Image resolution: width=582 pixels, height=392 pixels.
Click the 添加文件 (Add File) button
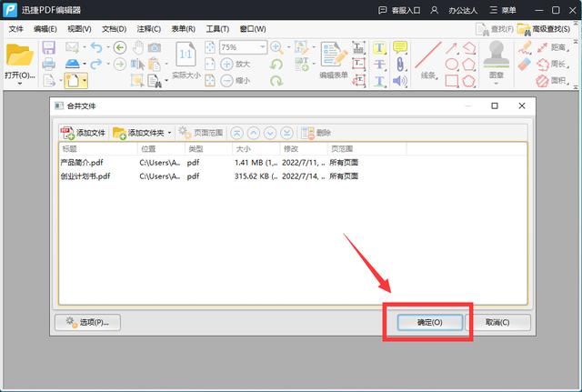tap(83, 133)
